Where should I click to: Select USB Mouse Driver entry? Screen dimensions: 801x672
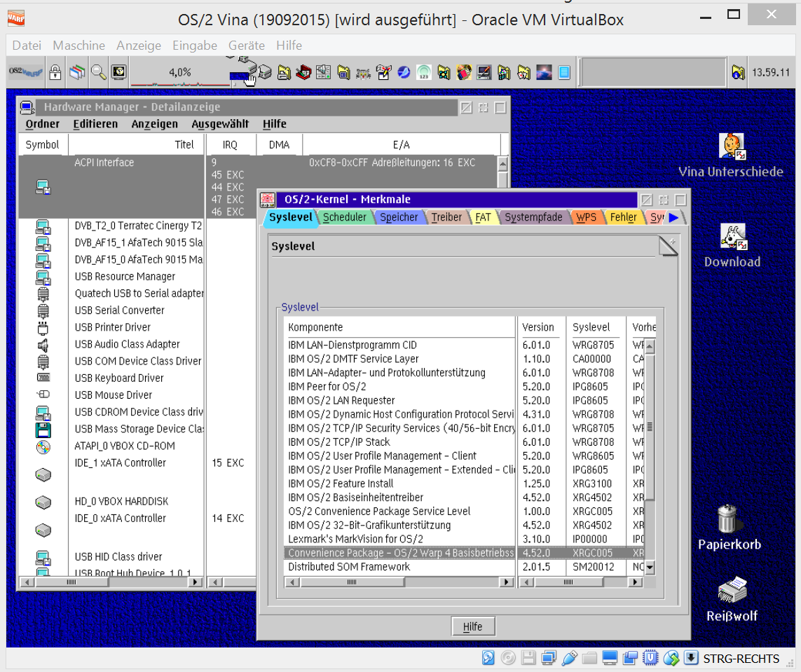(114, 395)
